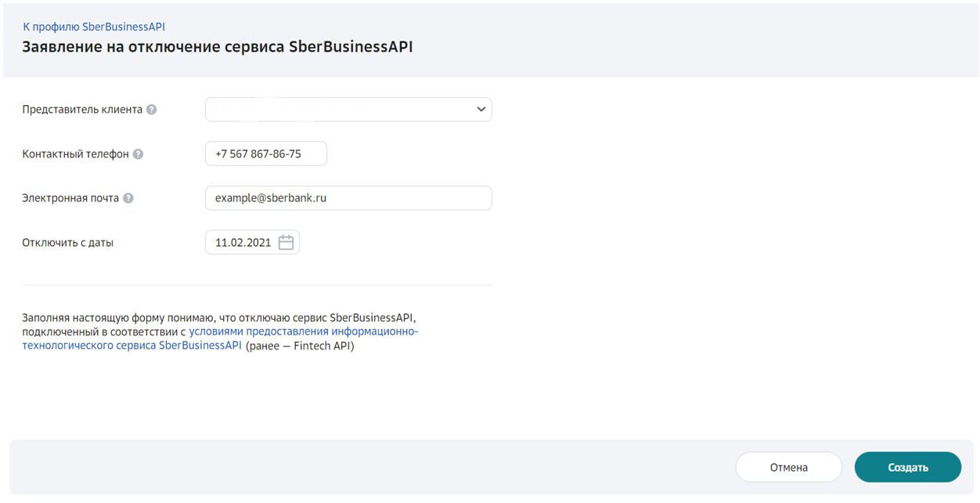Expand the Представитель клиента dropdown
980x503 pixels.
point(348,110)
